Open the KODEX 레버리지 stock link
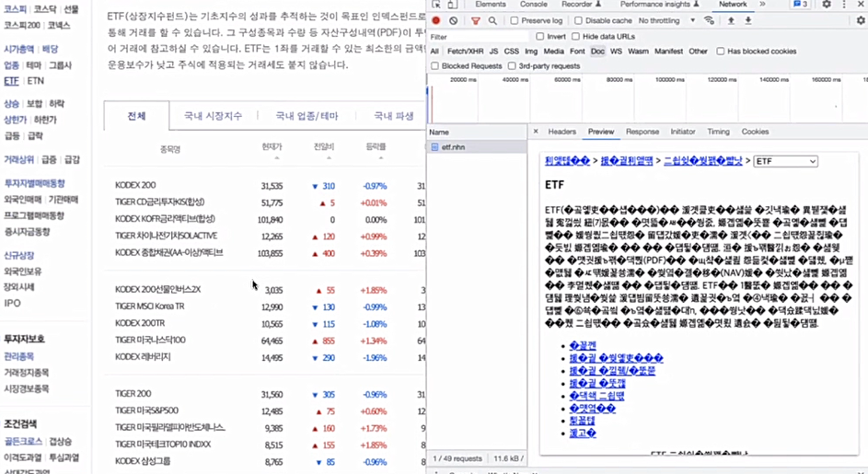Screen dimensions: 868x474 [143, 357]
